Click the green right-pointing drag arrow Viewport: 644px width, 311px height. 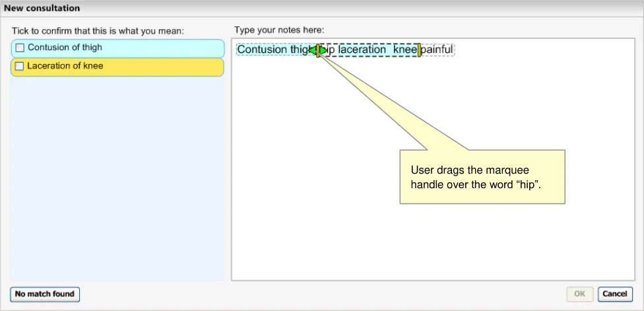[323, 50]
